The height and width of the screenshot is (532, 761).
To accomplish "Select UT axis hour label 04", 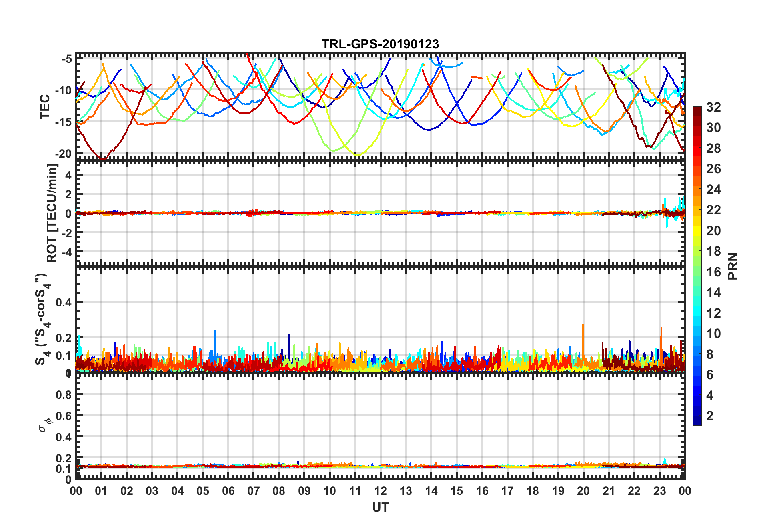I will click(x=178, y=491).
